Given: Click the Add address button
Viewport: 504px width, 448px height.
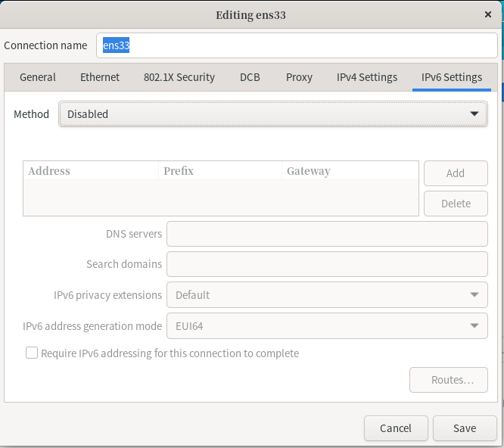Looking at the screenshot, I should point(456,173).
